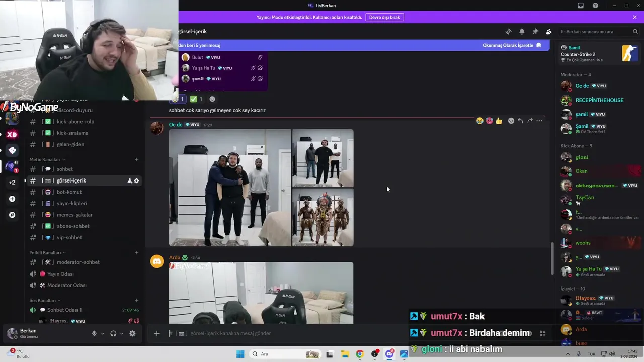Open more options on Oc dc message
The height and width of the screenshot is (362, 644).
coord(539,121)
